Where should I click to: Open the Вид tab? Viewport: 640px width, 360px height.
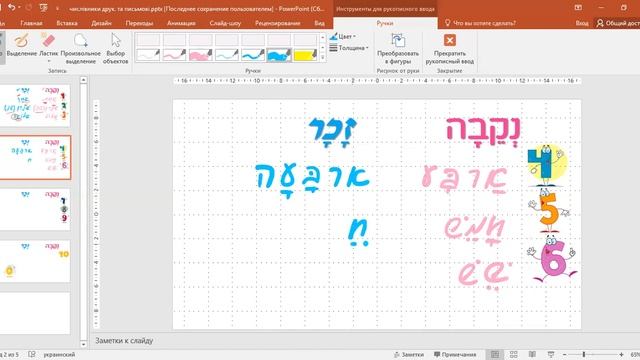pyautogui.click(x=320, y=23)
